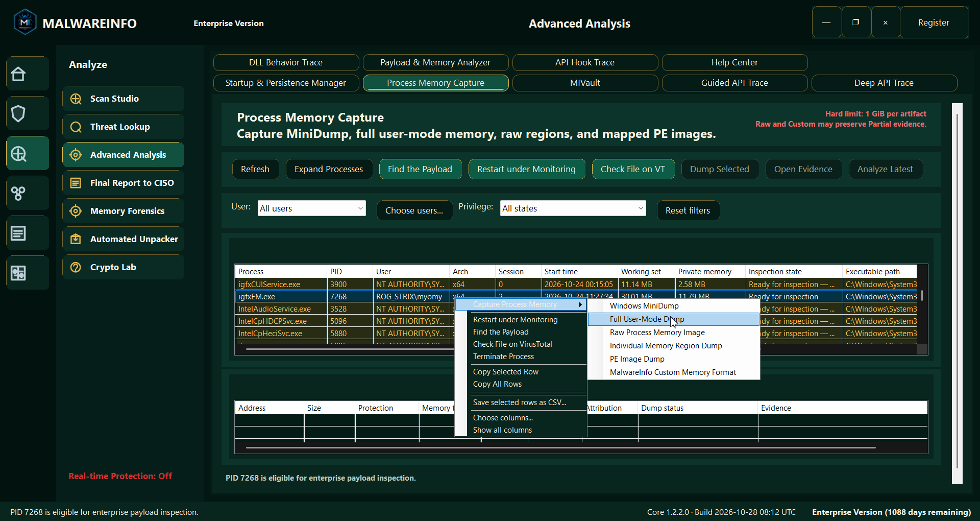
Task: Select Windows MiniDump option
Action: click(674, 306)
